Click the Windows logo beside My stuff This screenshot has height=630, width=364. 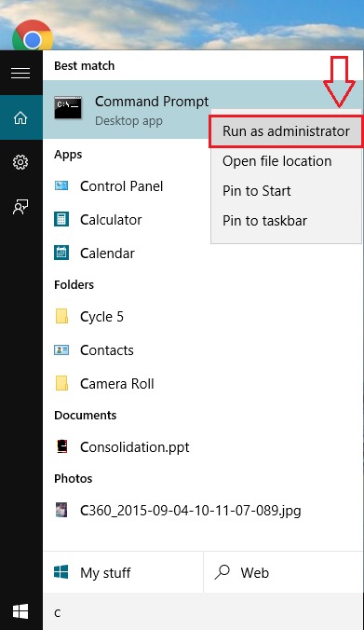click(x=61, y=571)
